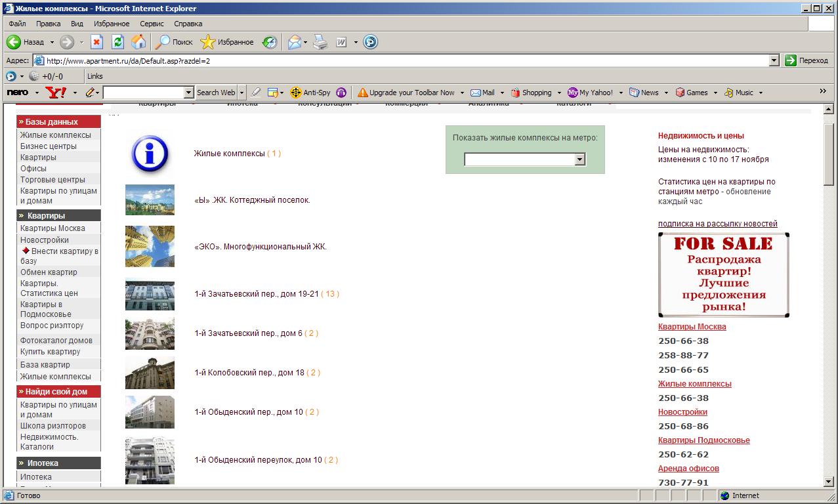
Task: Print the page with printer icon
Action: tap(320, 42)
